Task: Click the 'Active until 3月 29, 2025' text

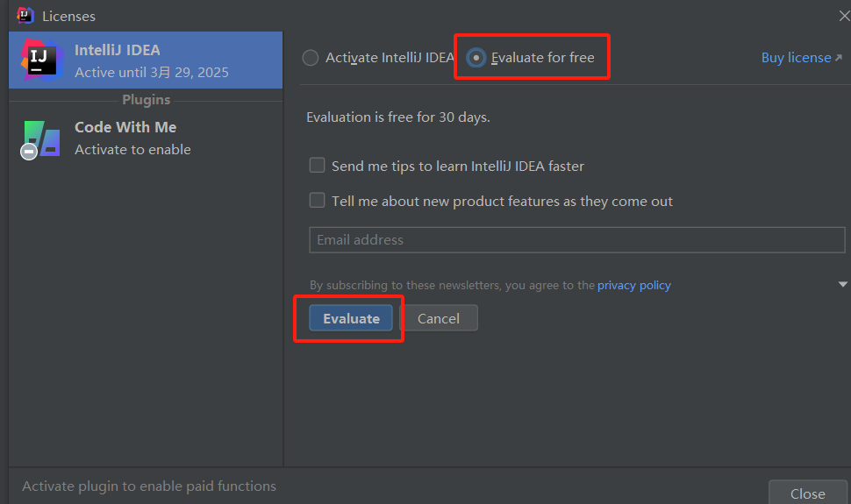Action: click(x=152, y=72)
